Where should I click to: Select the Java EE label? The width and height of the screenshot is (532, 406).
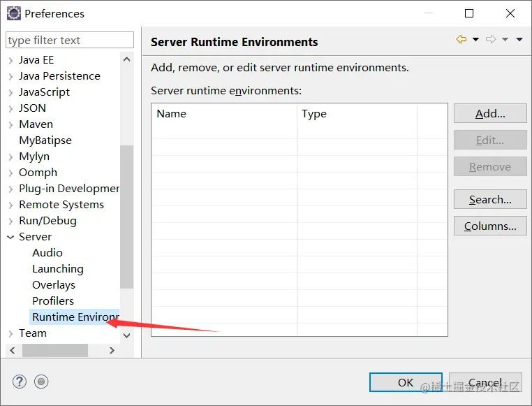tap(36, 59)
